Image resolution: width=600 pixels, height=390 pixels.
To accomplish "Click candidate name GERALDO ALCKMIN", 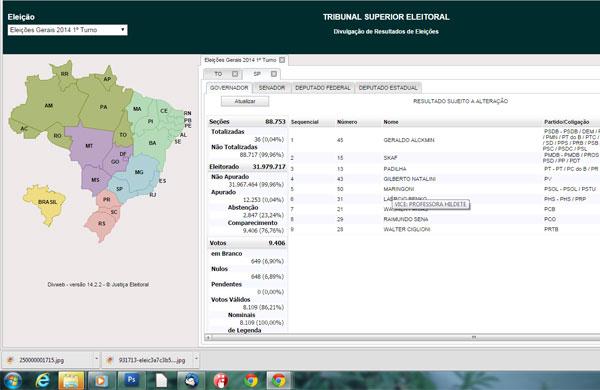I will [409, 140].
